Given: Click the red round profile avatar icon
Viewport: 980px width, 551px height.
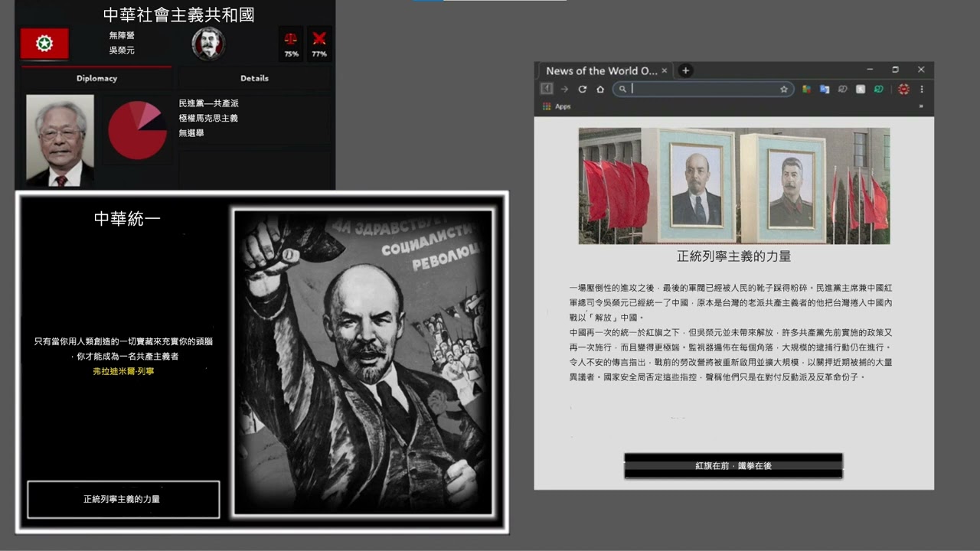Looking at the screenshot, I should click(x=904, y=89).
